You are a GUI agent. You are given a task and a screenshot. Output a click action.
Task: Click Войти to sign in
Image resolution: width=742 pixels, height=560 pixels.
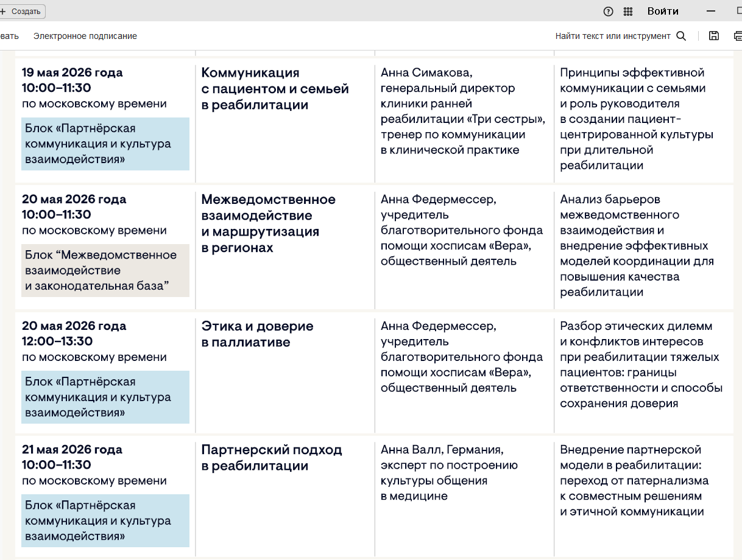pyautogui.click(x=663, y=11)
